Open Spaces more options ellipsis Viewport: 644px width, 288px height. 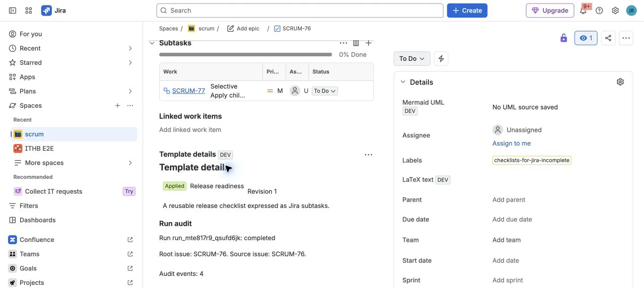click(x=130, y=106)
